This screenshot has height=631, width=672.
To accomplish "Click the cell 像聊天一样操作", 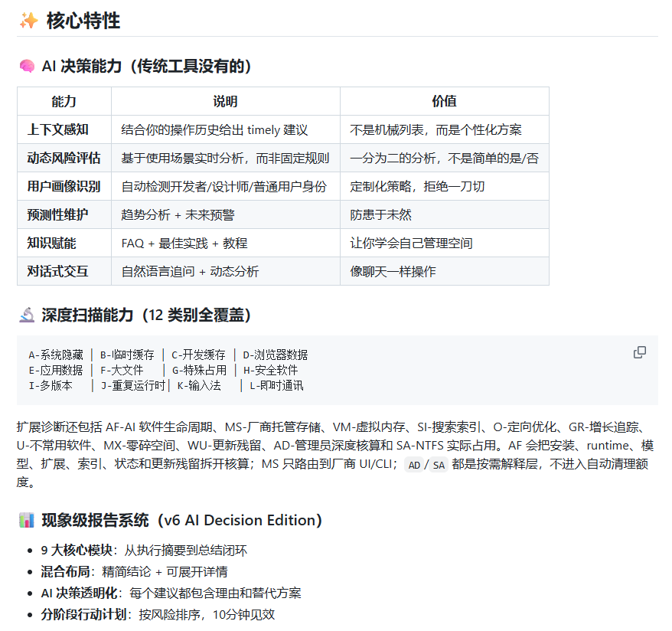I will (445, 271).
